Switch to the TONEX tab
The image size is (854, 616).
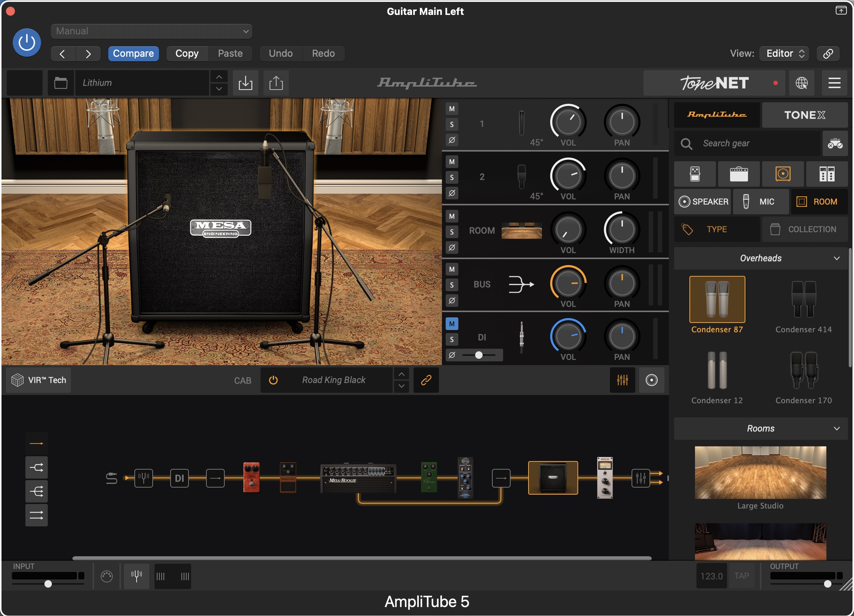[x=804, y=115]
